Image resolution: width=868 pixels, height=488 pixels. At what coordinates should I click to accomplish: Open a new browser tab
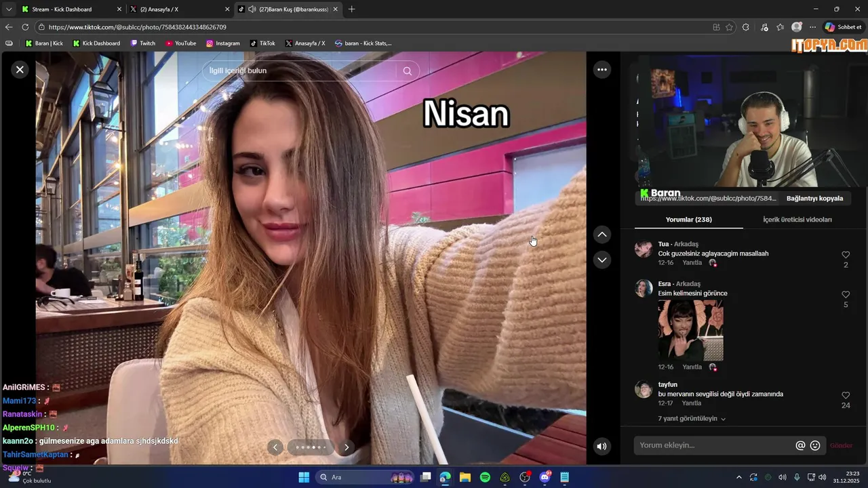pos(351,9)
